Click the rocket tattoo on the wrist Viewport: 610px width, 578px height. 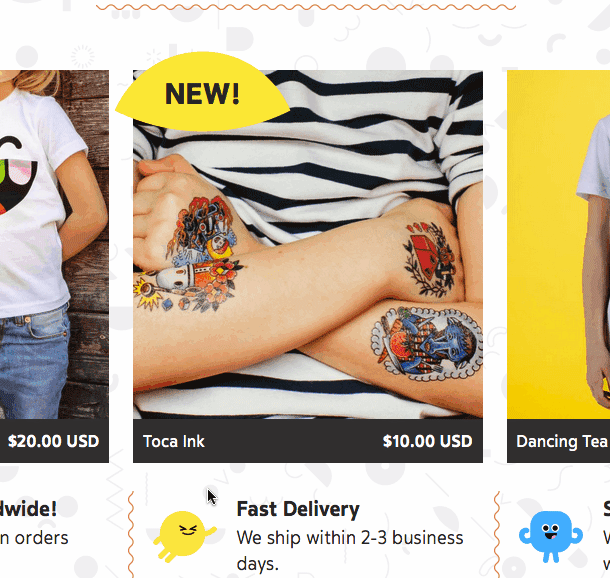click(189, 286)
